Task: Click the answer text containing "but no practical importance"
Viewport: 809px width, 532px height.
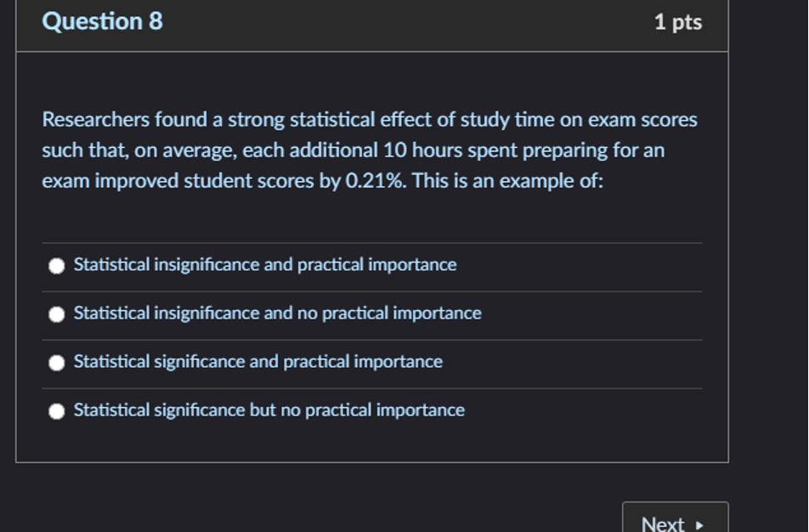Action: click(x=267, y=410)
